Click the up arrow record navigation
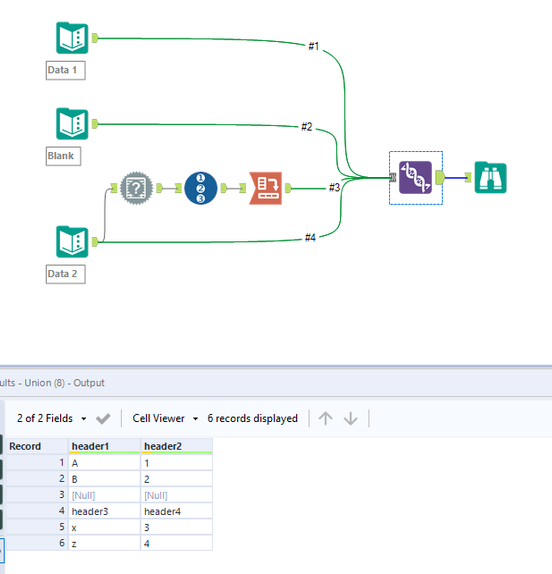The image size is (552, 574). (325, 418)
